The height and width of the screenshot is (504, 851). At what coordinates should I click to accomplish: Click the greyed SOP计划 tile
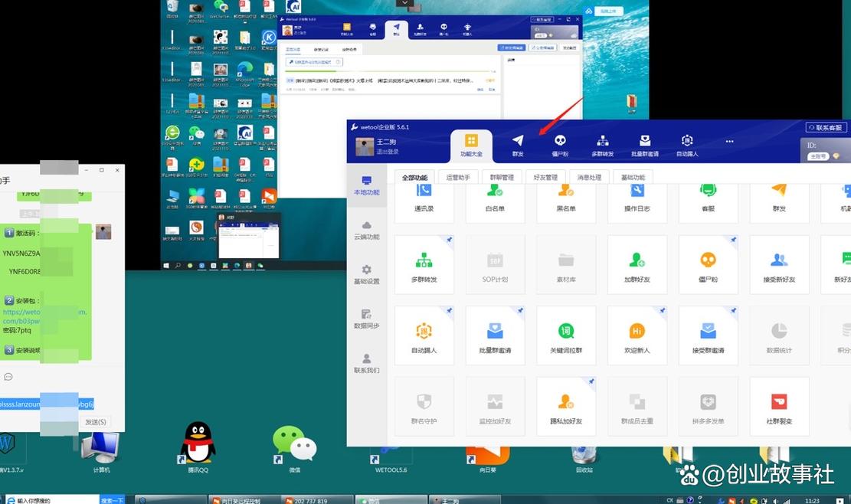tap(495, 265)
